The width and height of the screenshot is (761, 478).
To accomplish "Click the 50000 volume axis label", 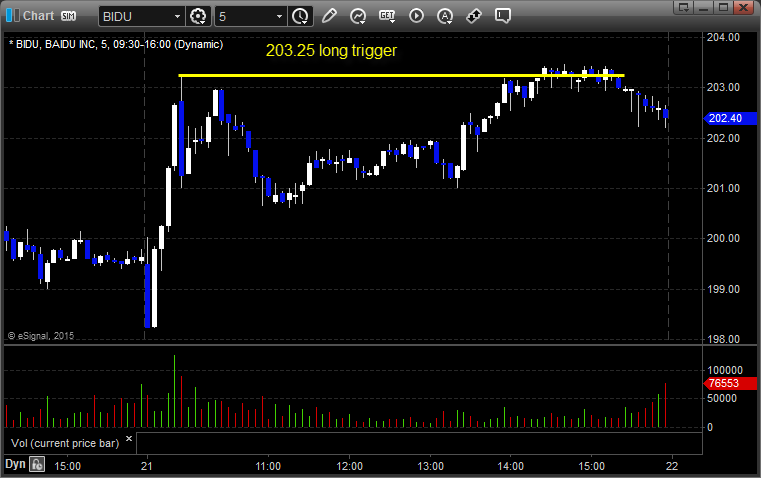I will pyautogui.click(x=722, y=398).
